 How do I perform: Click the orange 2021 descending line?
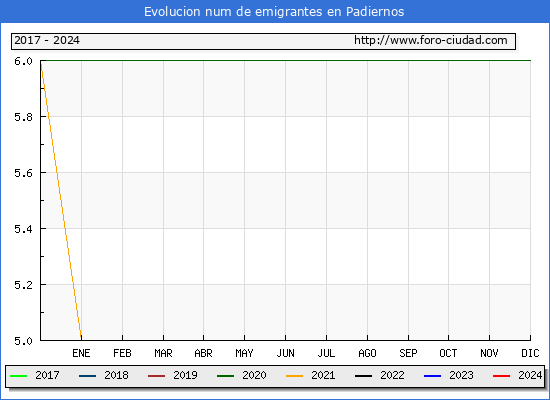pyautogui.click(x=61, y=200)
